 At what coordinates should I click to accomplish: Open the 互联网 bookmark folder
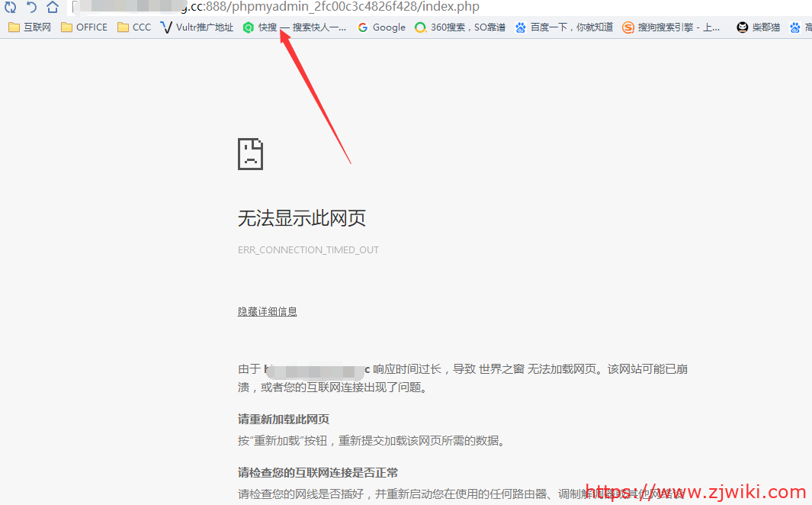tap(30, 27)
